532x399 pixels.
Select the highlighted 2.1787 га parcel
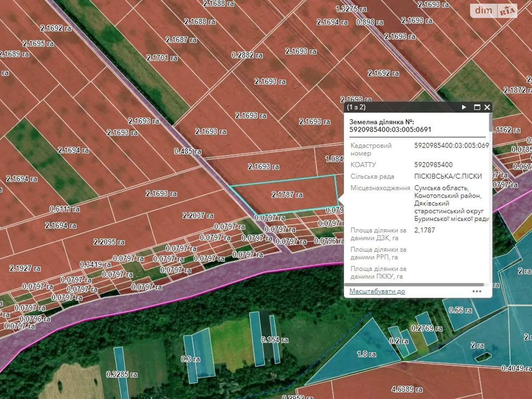(x=287, y=195)
